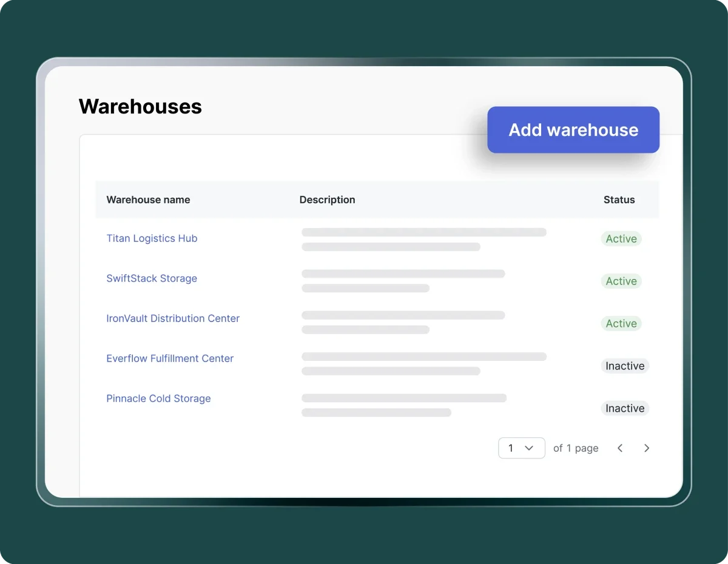Viewport: 728px width, 564px height.
Task: Click the Status column header
Action: [619, 200]
